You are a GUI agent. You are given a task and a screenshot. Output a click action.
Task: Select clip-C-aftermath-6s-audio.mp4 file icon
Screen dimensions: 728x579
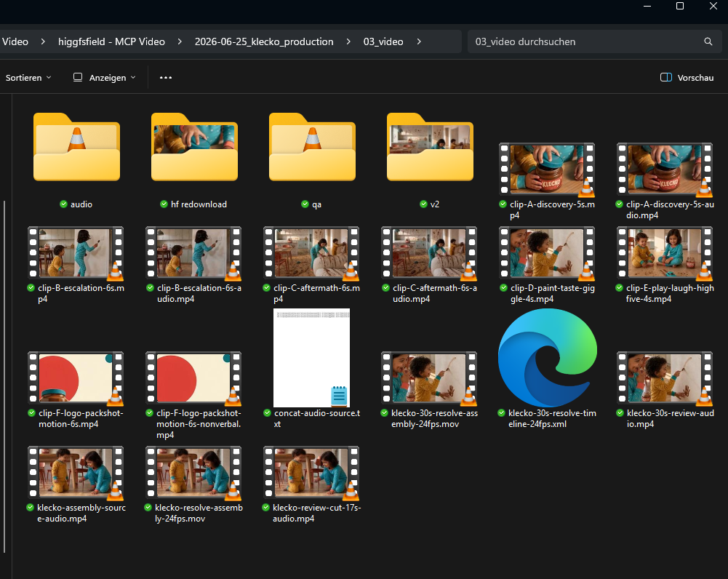(x=430, y=253)
